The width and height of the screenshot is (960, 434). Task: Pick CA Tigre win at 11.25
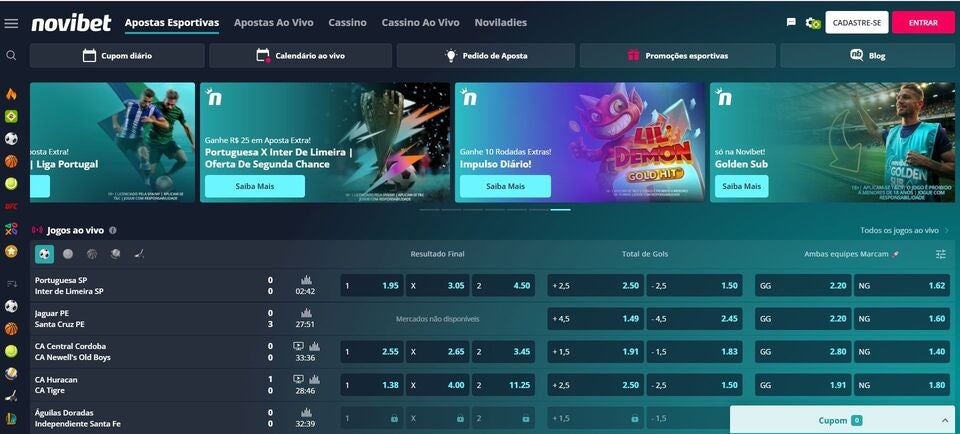pos(503,385)
